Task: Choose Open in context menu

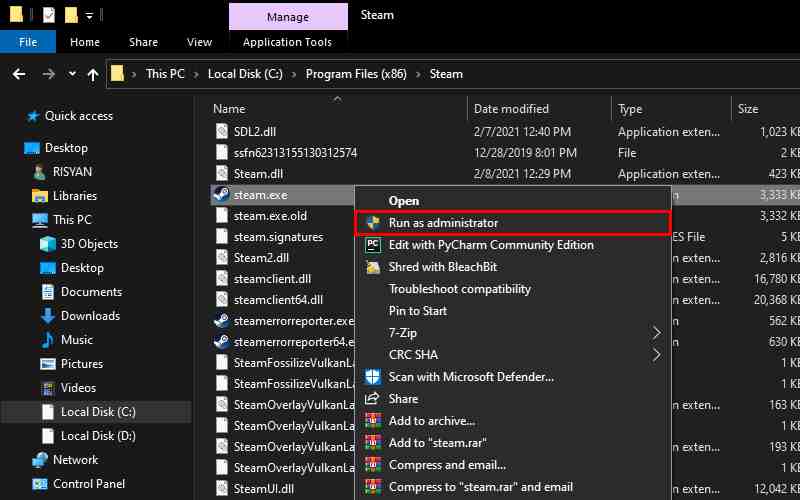Action: pos(513,201)
